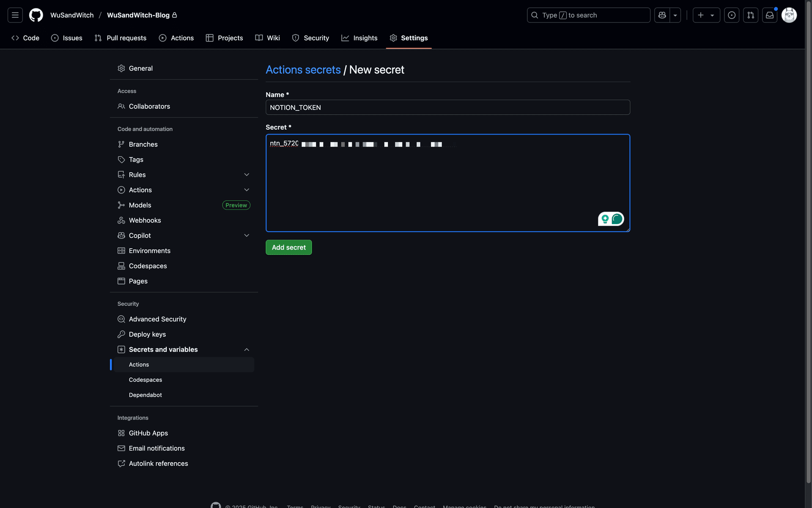
Task: Go to the Actions secrets breadcrumb link
Action: tap(303, 70)
